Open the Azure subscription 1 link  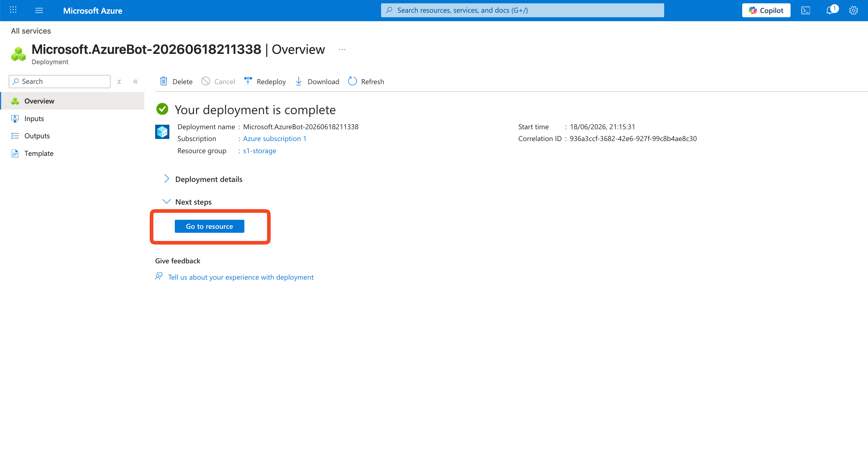click(x=275, y=139)
